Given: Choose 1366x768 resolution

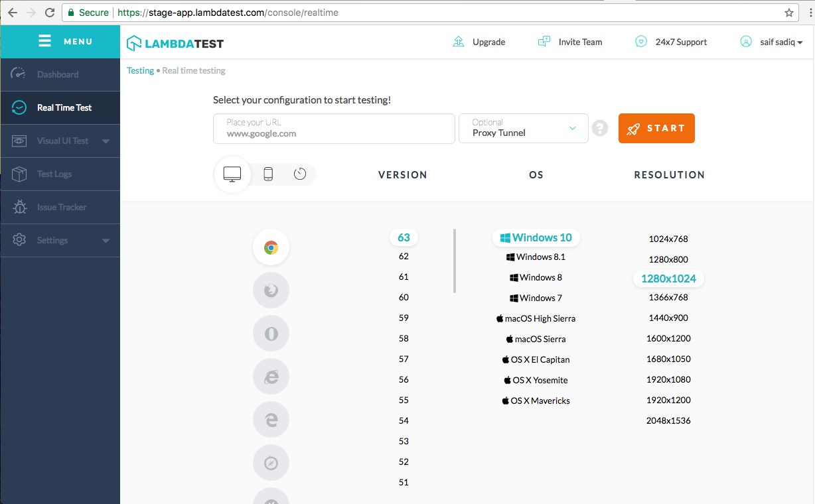Looking at the screenshot, I should coord(668,298).
